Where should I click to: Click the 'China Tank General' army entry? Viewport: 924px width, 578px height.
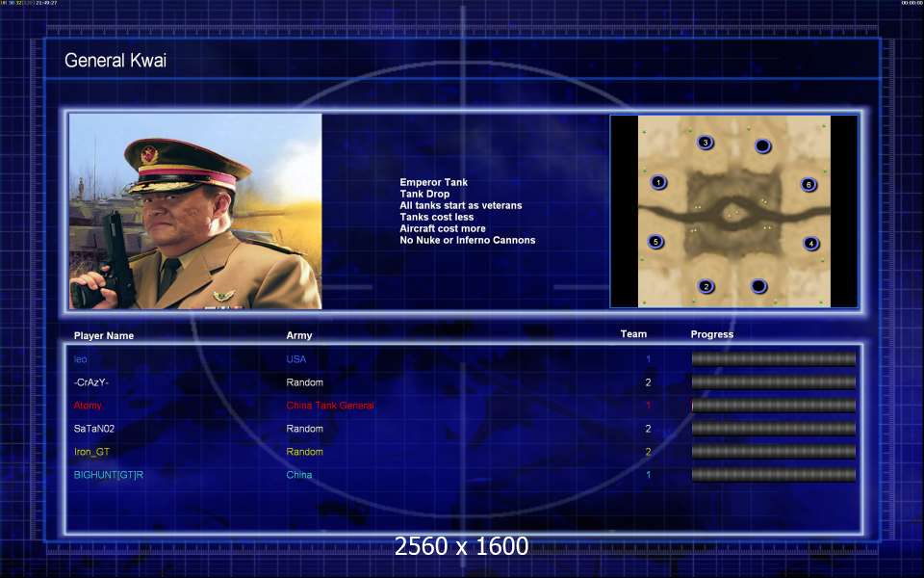330,406
